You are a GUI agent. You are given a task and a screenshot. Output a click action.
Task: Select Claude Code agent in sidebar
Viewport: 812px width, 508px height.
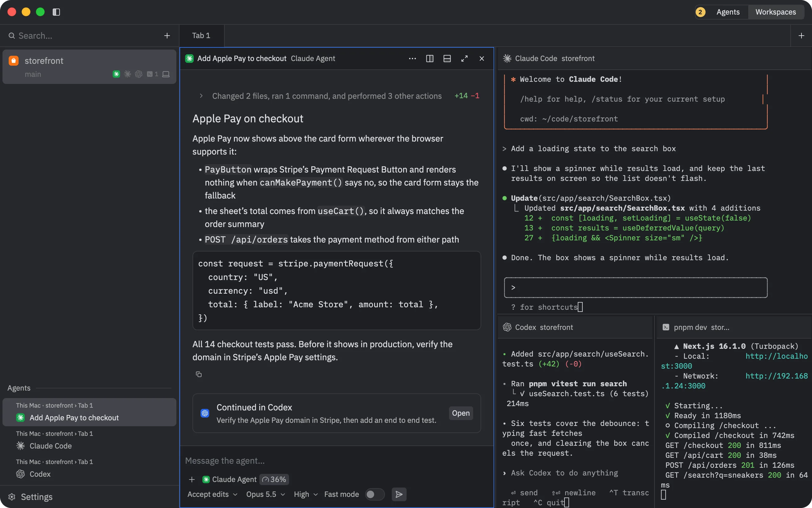89,440
